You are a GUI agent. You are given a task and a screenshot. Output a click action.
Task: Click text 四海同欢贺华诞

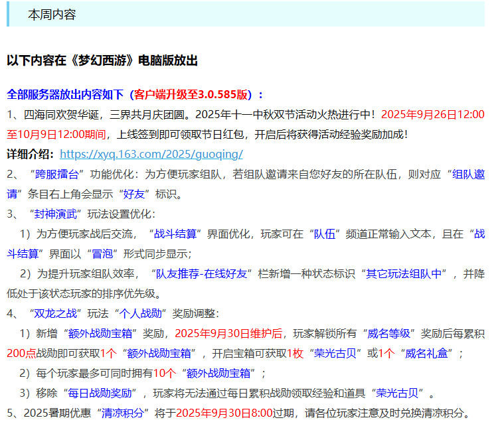tap(61, 115)
